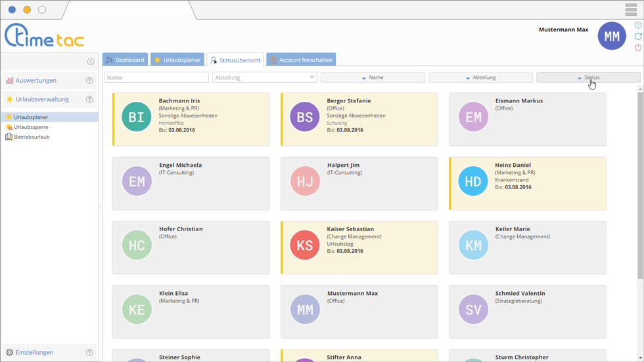644x362 pixels.
Task: Switch to the Dashboard tab
Action: 125,60
